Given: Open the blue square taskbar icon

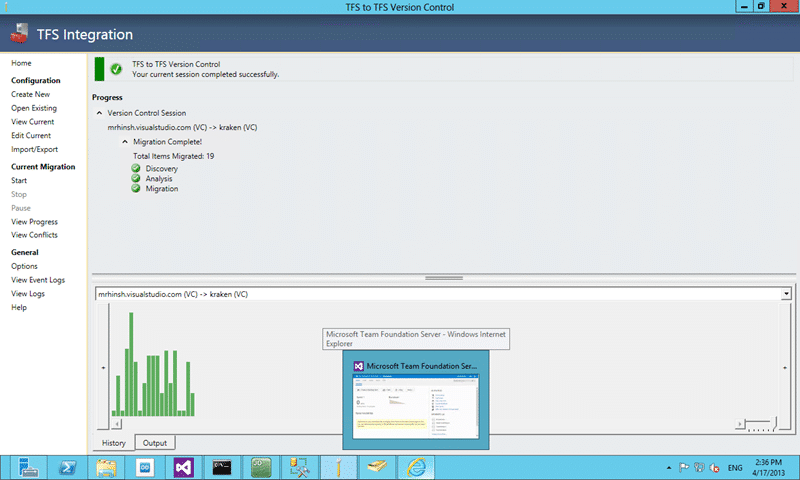Looking at the screenshot, I should point(145,467).
